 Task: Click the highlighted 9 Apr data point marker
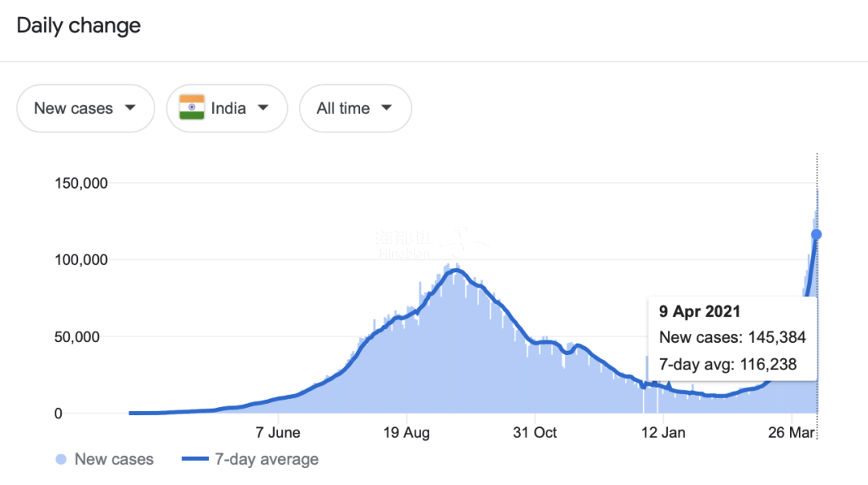pos(817,234)
